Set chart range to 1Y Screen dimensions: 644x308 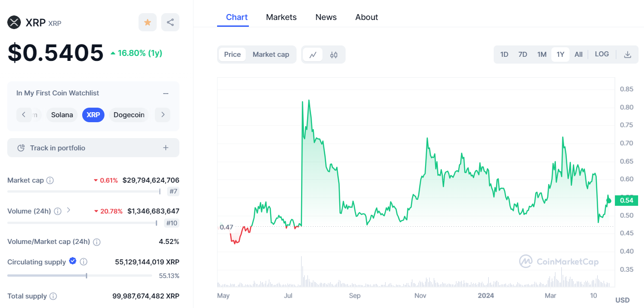[x=560, y=55]
